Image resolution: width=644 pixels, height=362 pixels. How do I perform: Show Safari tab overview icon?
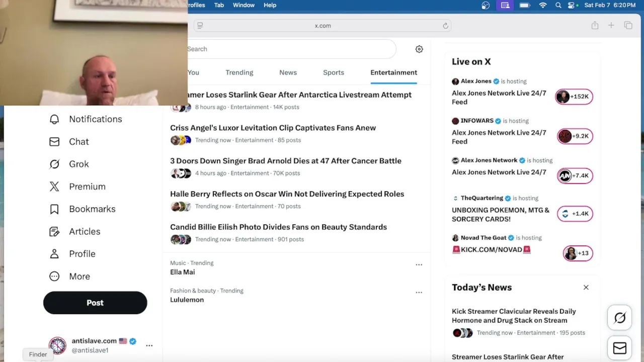click(x=628, y=25)
